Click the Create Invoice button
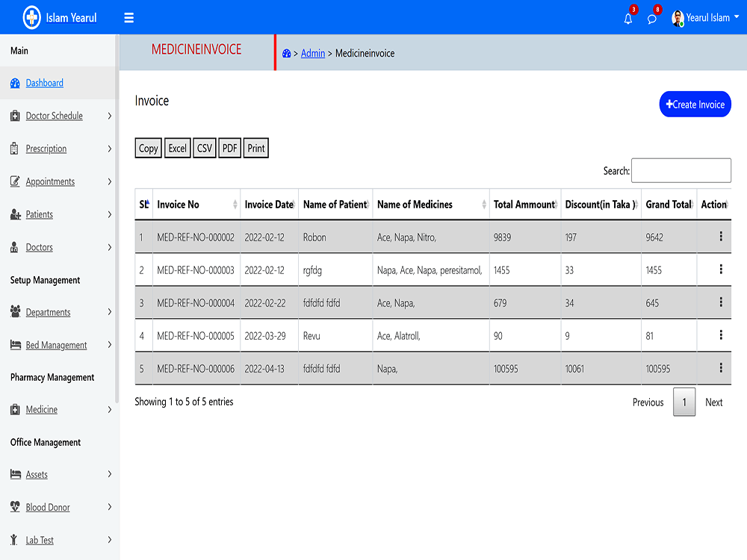 click(695, 105)
